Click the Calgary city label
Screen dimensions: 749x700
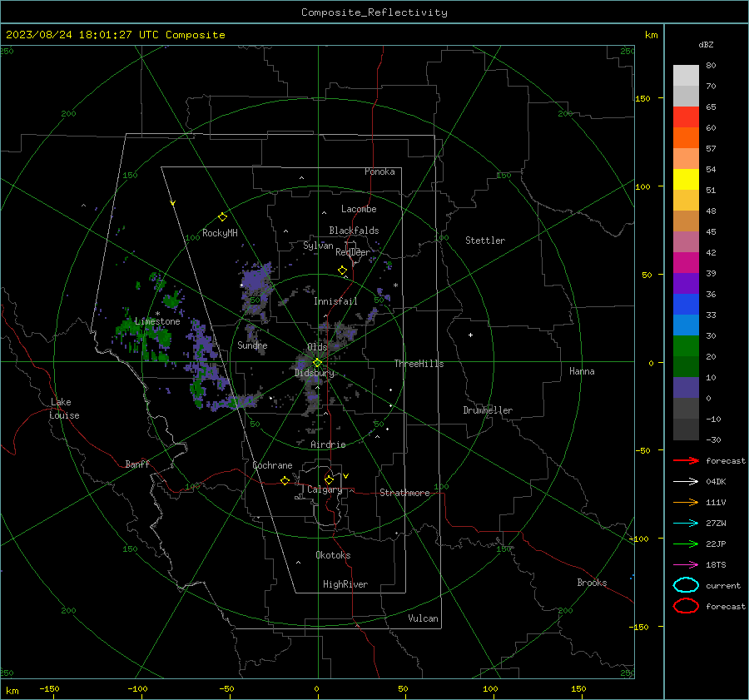pyautogui.click(x=325, y=489)
